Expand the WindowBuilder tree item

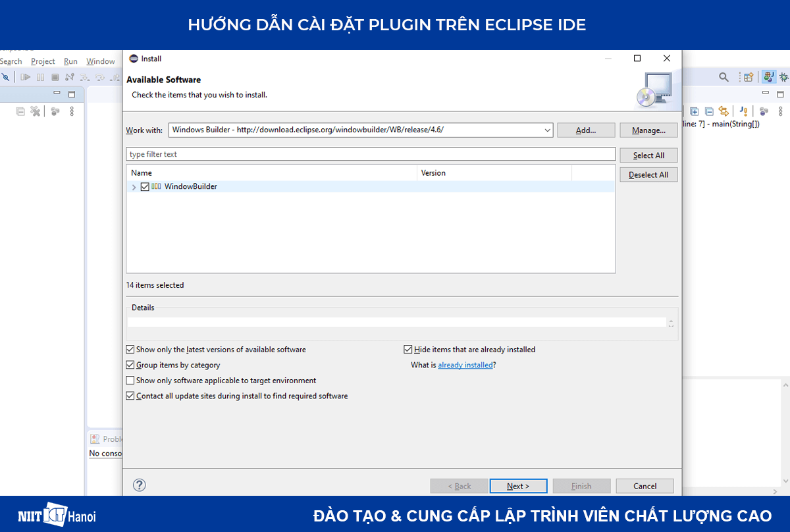pos(134,186)
